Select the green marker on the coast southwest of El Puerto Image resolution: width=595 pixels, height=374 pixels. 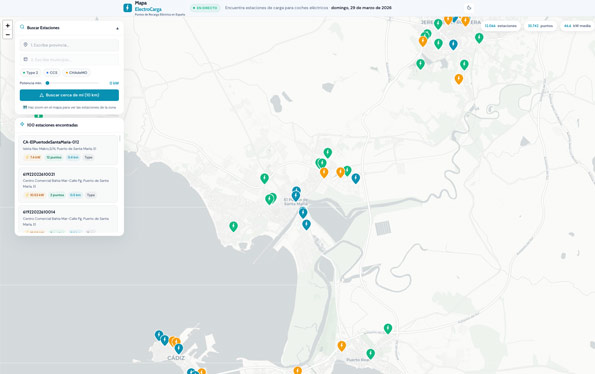click(x=233, y=226)
